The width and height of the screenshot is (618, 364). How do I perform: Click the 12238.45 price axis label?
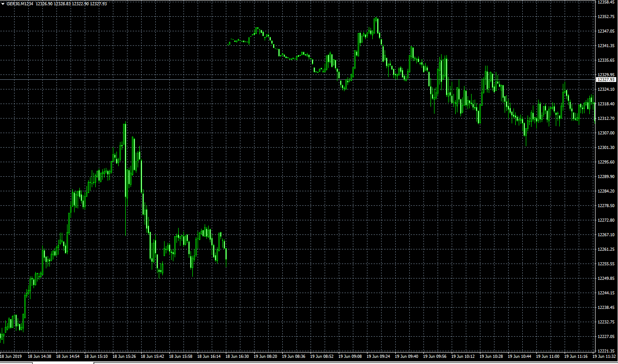pyautogui.click(x=607, y=308)
